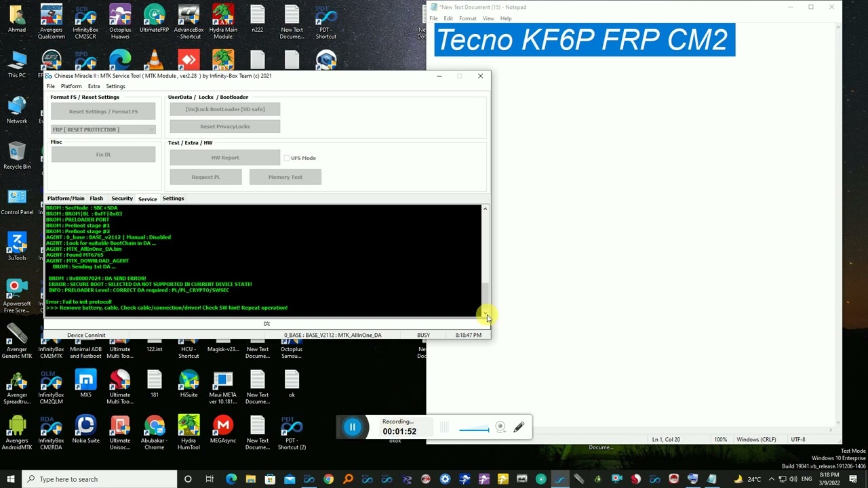Click the taskbar search box
The image size is (868, 488).
99,479
